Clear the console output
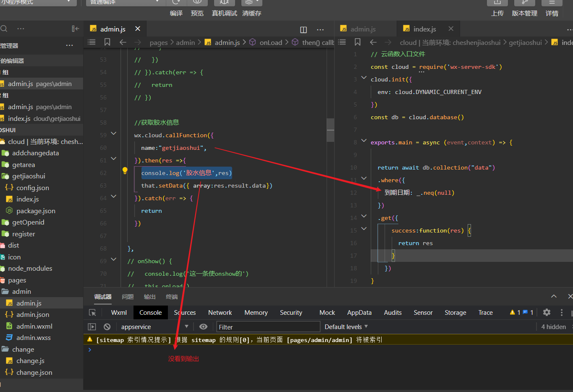Viewport: 573px width, 392px height. click(x=107, y=327)
